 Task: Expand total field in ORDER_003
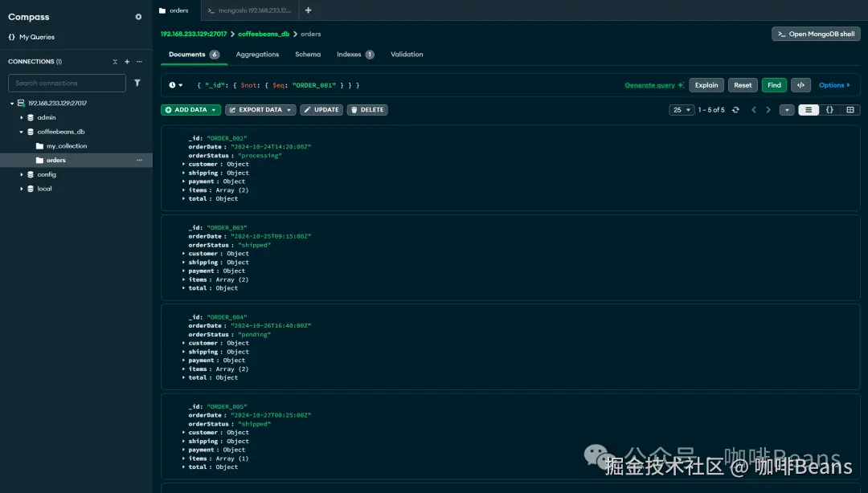pos(184,288)
